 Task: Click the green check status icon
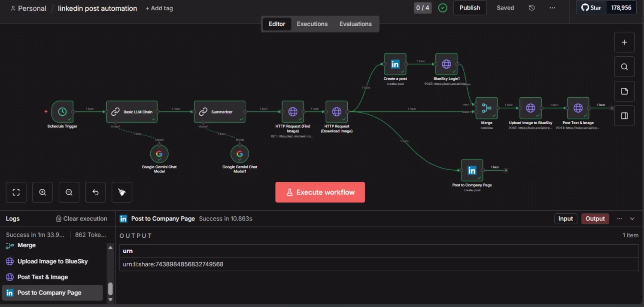(443, 8)
